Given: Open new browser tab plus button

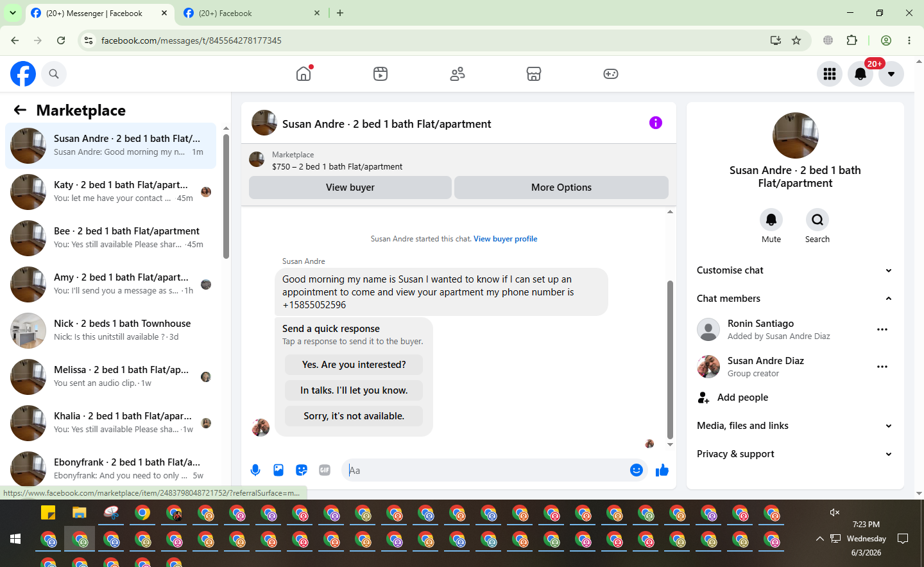Looking at the screenshot, I should [x=340, y=13].
